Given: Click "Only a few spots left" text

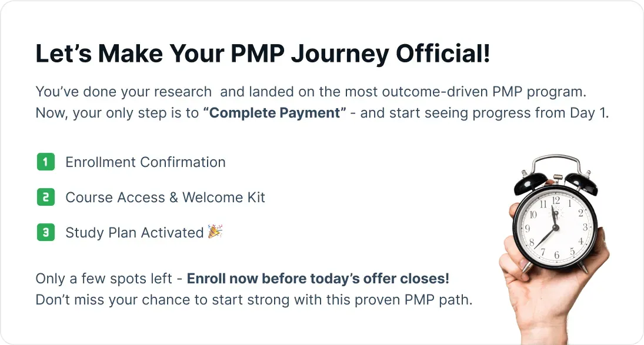Looking at the screenshot, I should click(x=104, y=279).
